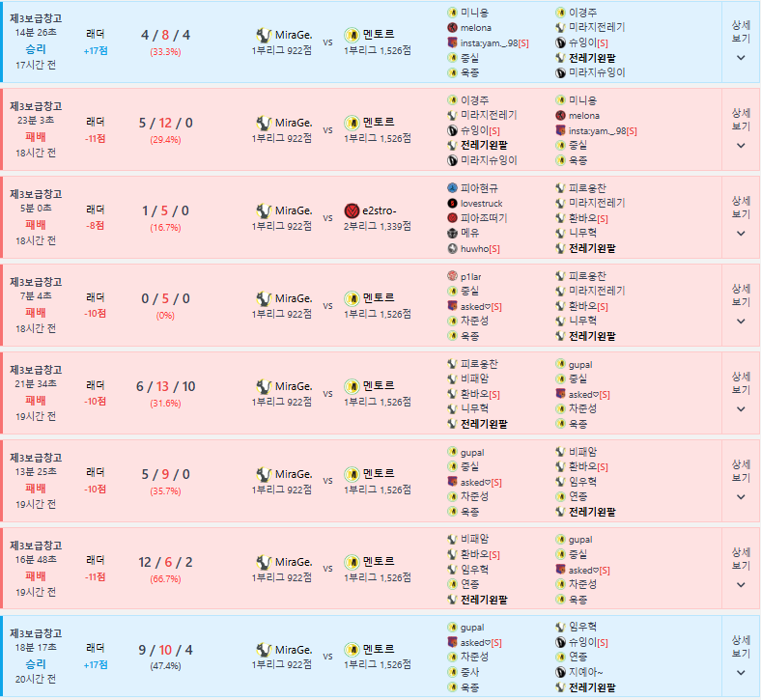Click icon next to player huwho

click(x=452, y=248)
